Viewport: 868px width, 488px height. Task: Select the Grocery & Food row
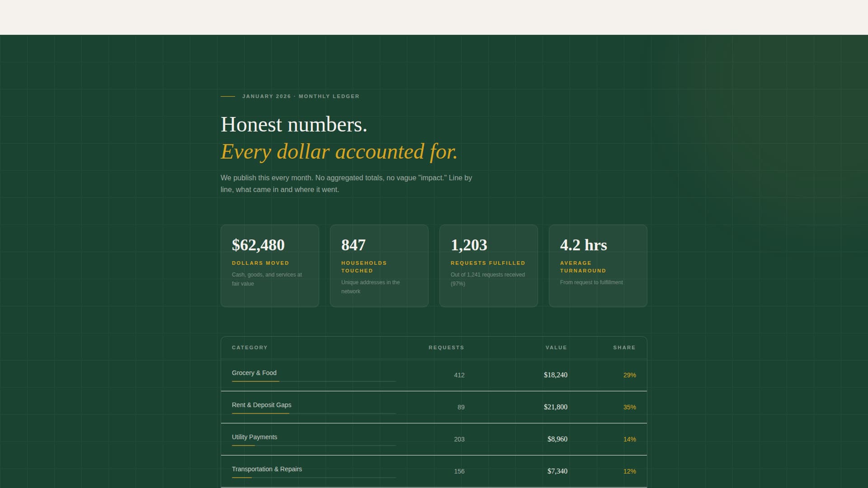pos(433,375)
